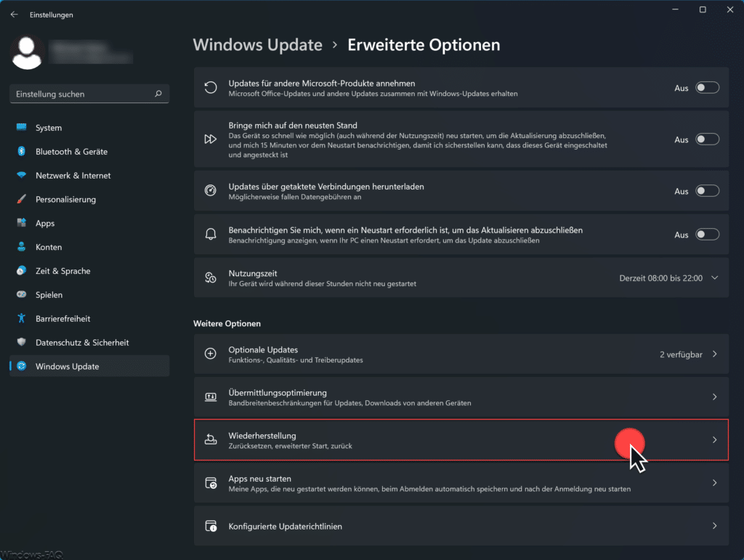Click the Datenschutz shield icon
Viewport: 744px width, 560px height.
click(21, 342)
